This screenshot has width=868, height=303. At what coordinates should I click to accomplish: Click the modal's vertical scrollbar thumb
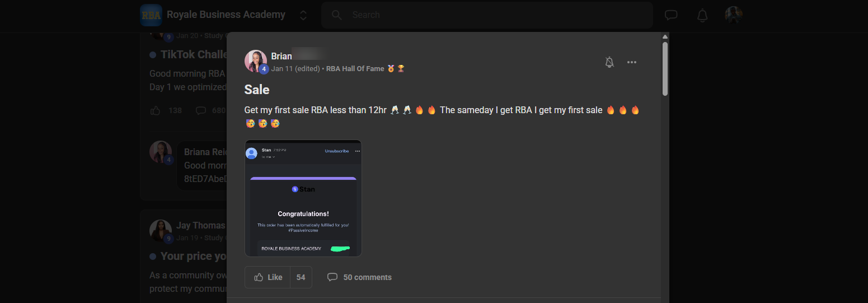click(665, 68)
